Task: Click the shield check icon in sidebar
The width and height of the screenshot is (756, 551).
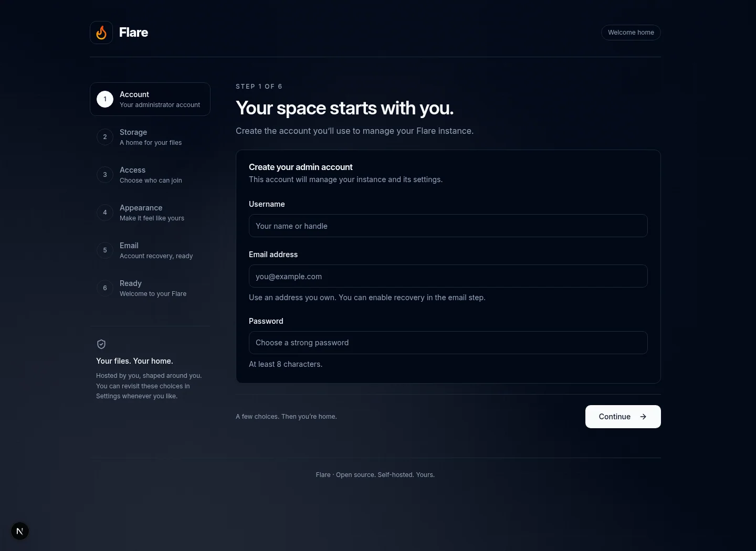Action: [x=101, y=344]
